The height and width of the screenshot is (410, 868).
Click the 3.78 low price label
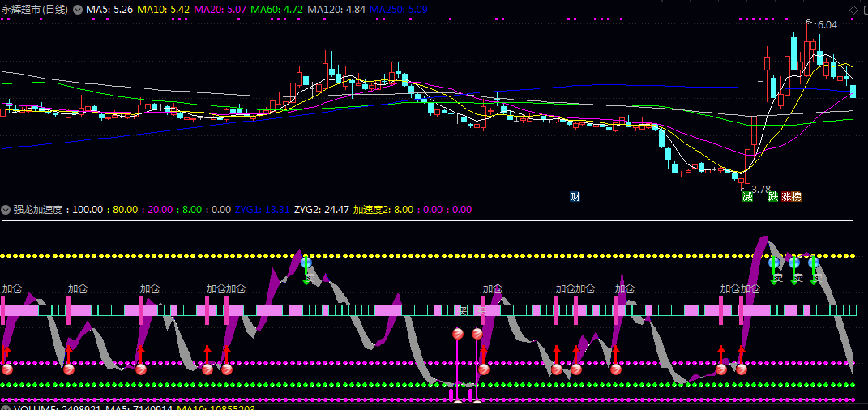point(759,189)
